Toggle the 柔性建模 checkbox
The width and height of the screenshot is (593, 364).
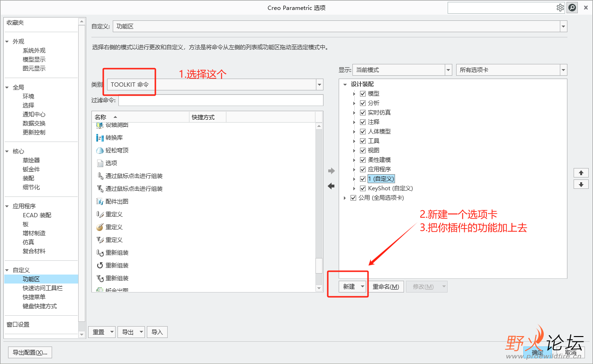363,160
